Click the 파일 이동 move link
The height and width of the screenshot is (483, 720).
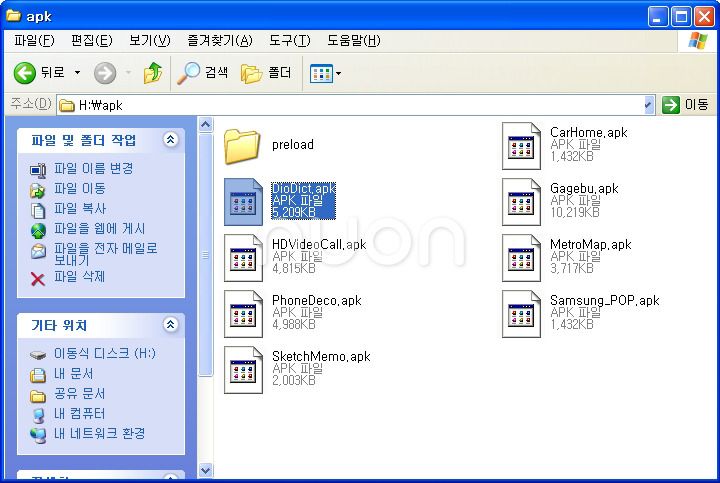[79, 188]
